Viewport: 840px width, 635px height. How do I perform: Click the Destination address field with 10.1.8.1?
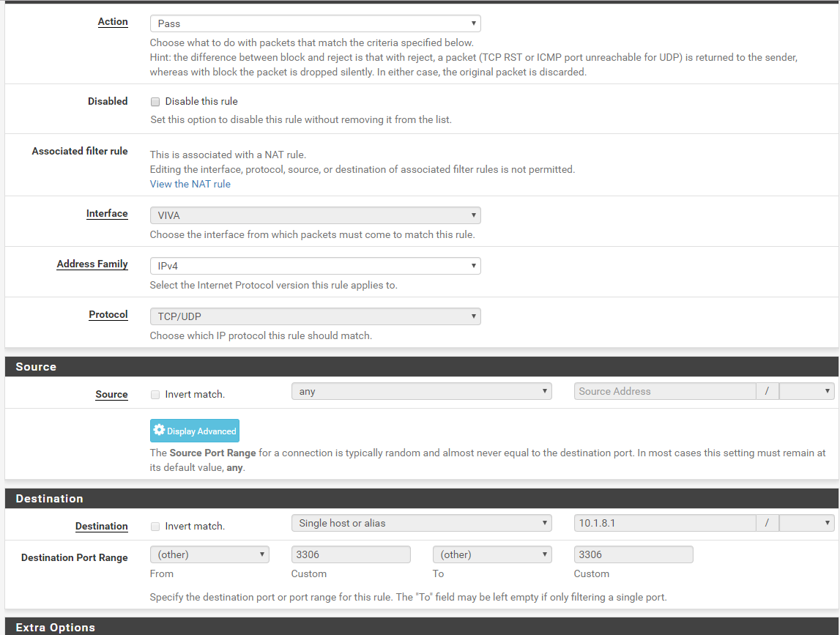[665, 523]
